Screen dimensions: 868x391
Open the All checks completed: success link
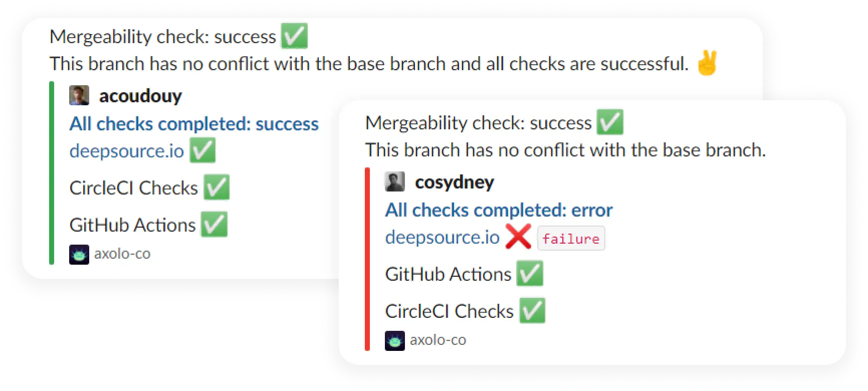(x=193, y=123)
